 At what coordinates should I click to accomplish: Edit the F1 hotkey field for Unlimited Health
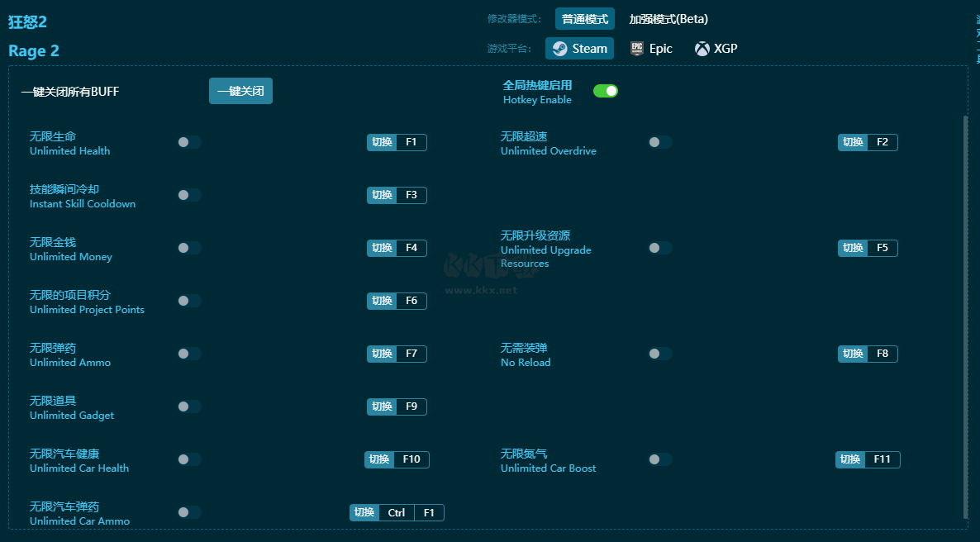click(x=412, y=142)
